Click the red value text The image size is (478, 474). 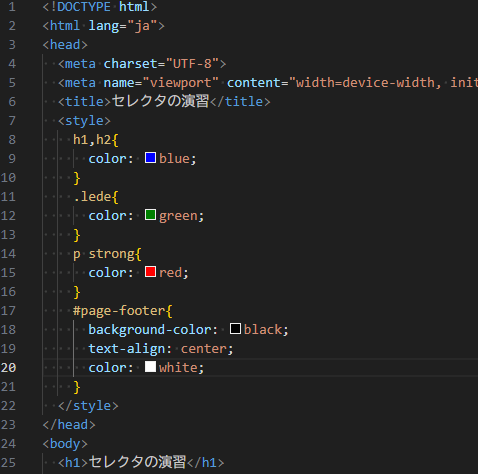tap(170, 273)
